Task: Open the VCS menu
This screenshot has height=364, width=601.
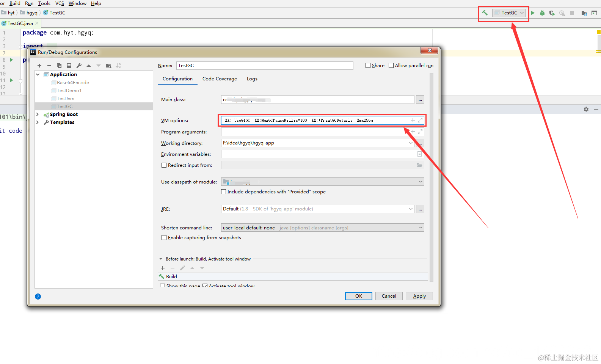Action: pos(60,3)
